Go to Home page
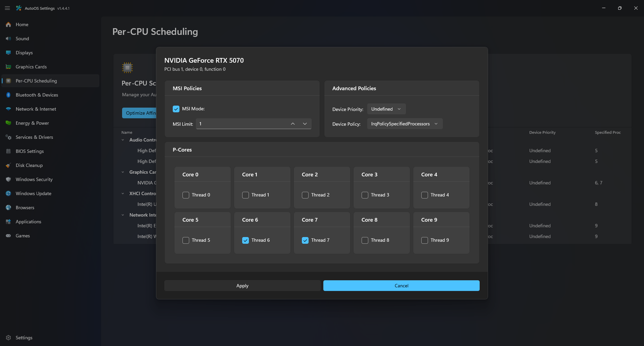Screen dimensions: 644x346 50,24
